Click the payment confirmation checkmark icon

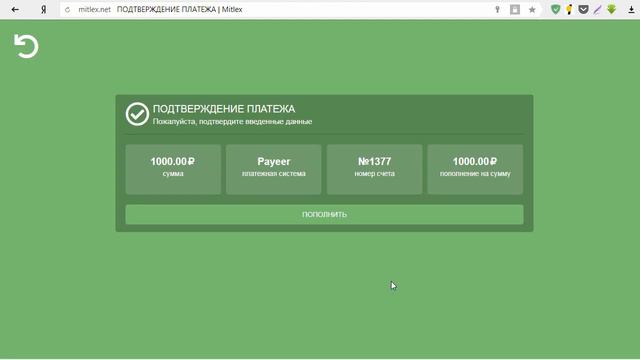coord(137,114)
